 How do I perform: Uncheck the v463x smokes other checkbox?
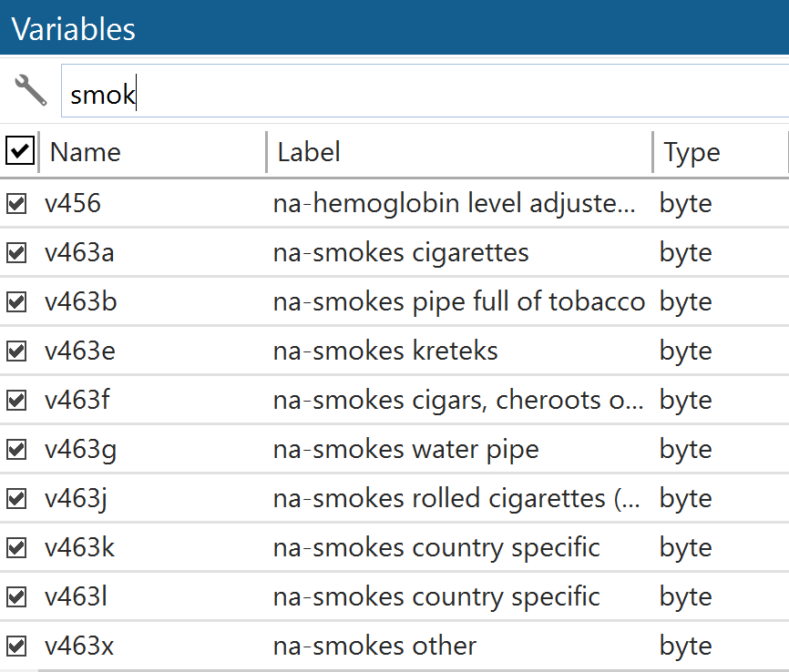[16, 646]
